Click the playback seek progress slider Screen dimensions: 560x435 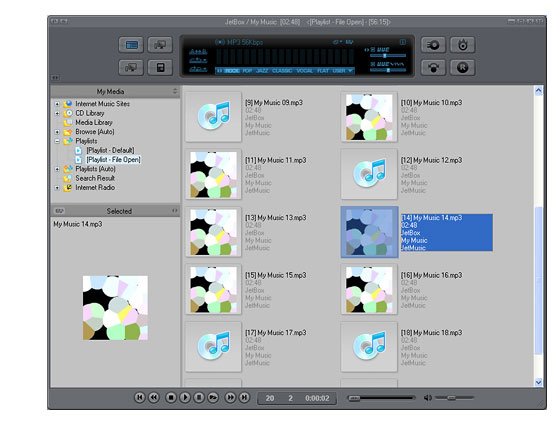(x=381, y=398)
